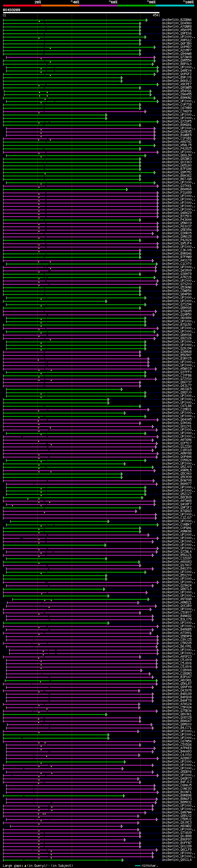The height and width of the screenshot is (868, 197).
Task: Pick the UniRef100_Q03363 subject name
Action: [177, 162]
